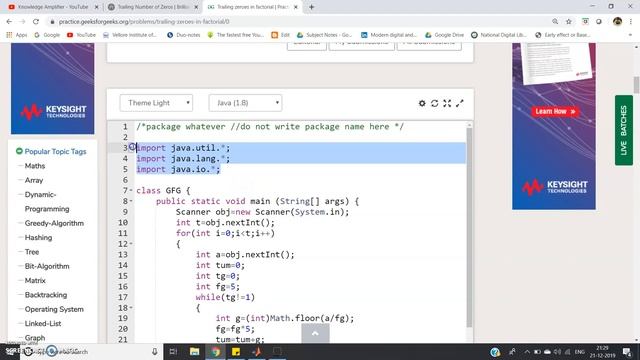Screen dimensions: 640x360
Task: Open the Keysight Technologies left banner ad
Action: [53, 89]
